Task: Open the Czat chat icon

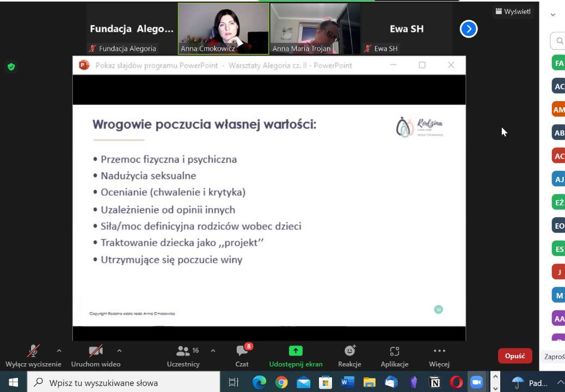Action: 242,351
